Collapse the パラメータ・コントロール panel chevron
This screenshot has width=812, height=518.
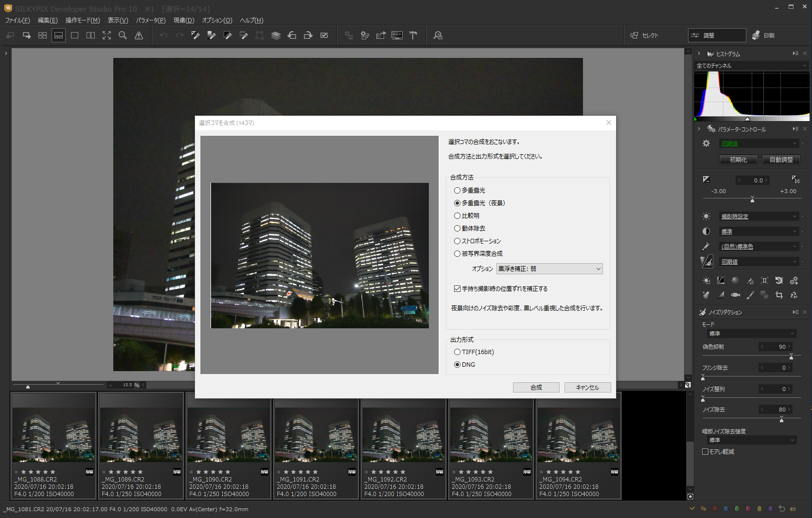click(x=699, y=129)
